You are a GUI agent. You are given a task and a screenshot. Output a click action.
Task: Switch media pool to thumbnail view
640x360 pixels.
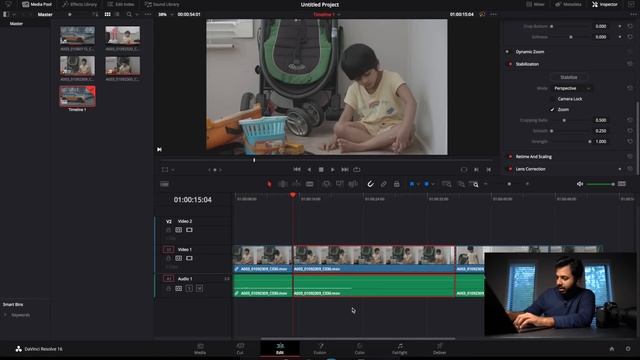point(107,14)
